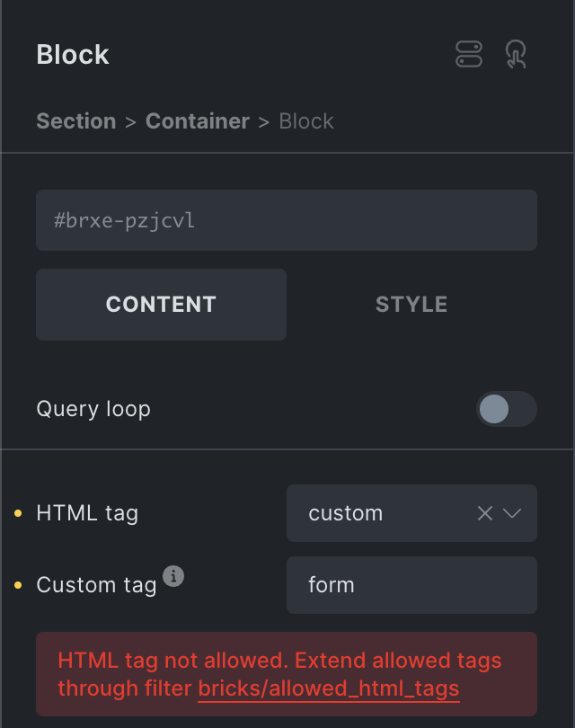Show Custom tag info tooltip icon
Viewport: 575px width, 728px height.
pos(173,576)
